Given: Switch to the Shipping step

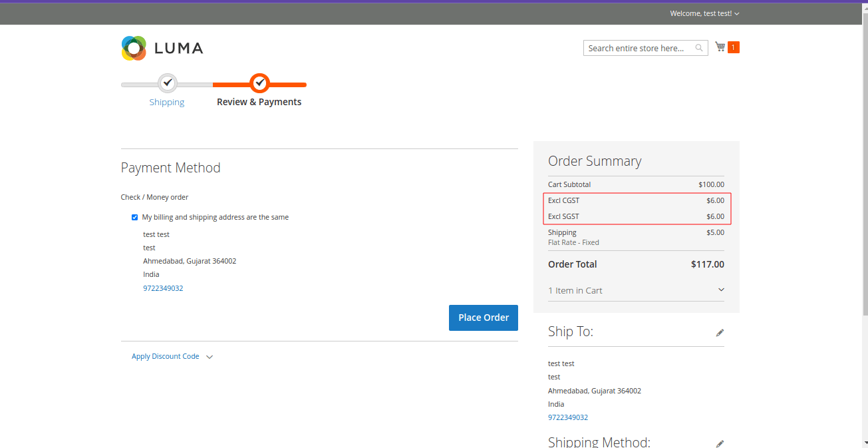Looking at the screenshot, I should pyautogui.click(x=167, y=102).
